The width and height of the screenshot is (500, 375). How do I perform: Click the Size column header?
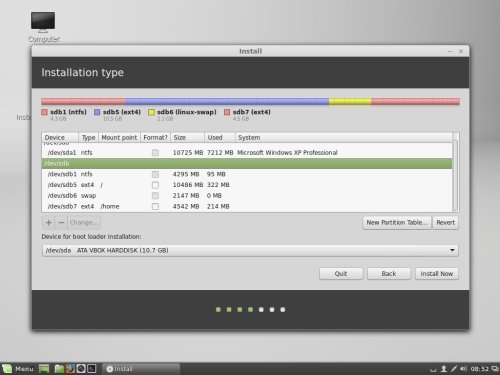click(188, 137)
